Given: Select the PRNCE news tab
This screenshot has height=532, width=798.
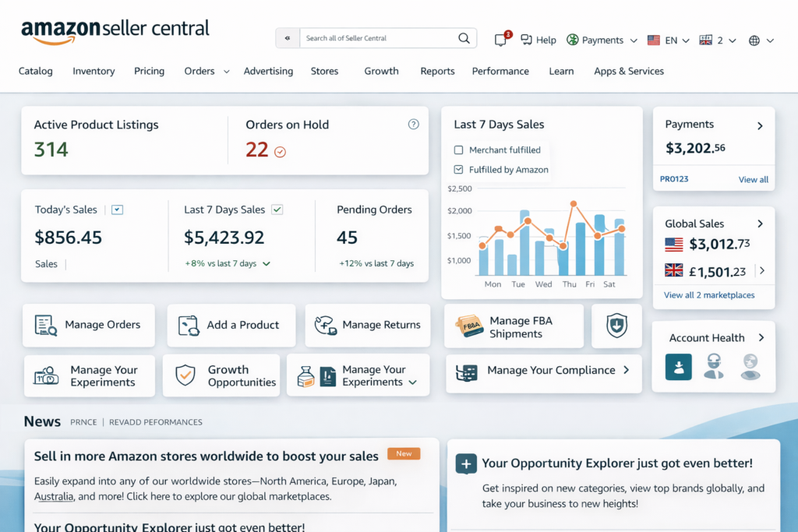Looking at the screenshot, I should coord(83,422).
